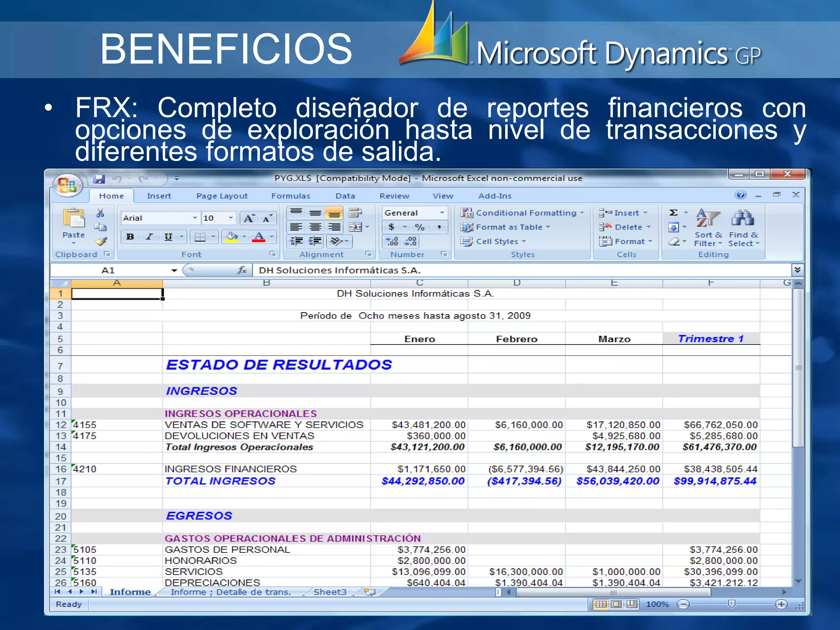The image size is (840, 630).
Task: Click the Insert Function fx icon
Action: (242, 270)
